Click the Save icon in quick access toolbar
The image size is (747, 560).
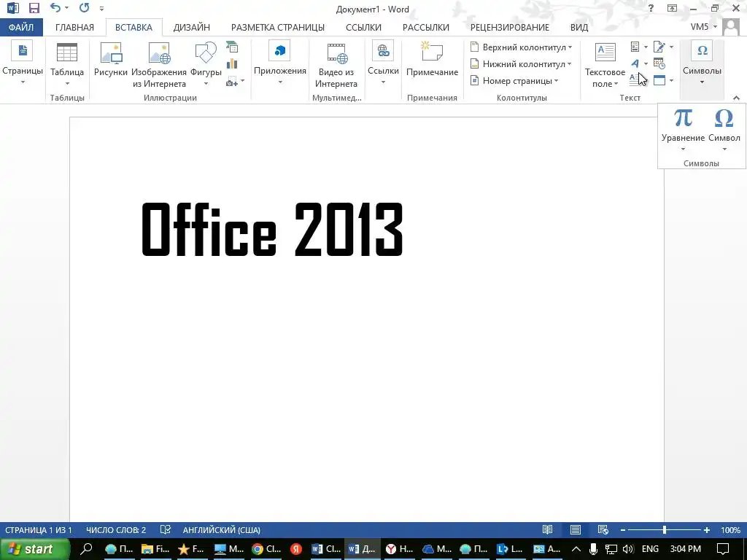(x=34, y=8)
